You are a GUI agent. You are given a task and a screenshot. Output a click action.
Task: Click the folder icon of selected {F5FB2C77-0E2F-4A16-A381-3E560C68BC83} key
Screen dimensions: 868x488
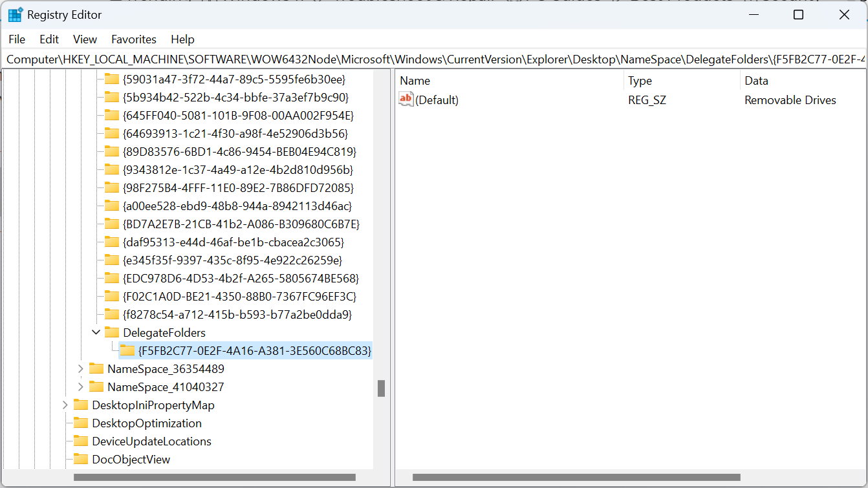click(x=127, y=351)
